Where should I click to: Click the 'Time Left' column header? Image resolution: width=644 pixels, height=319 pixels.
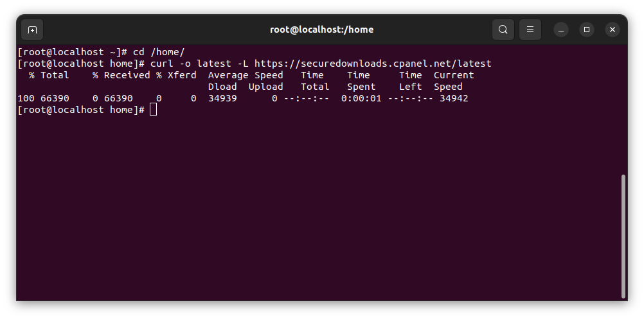pyautogui.click(x=410, y=81)
